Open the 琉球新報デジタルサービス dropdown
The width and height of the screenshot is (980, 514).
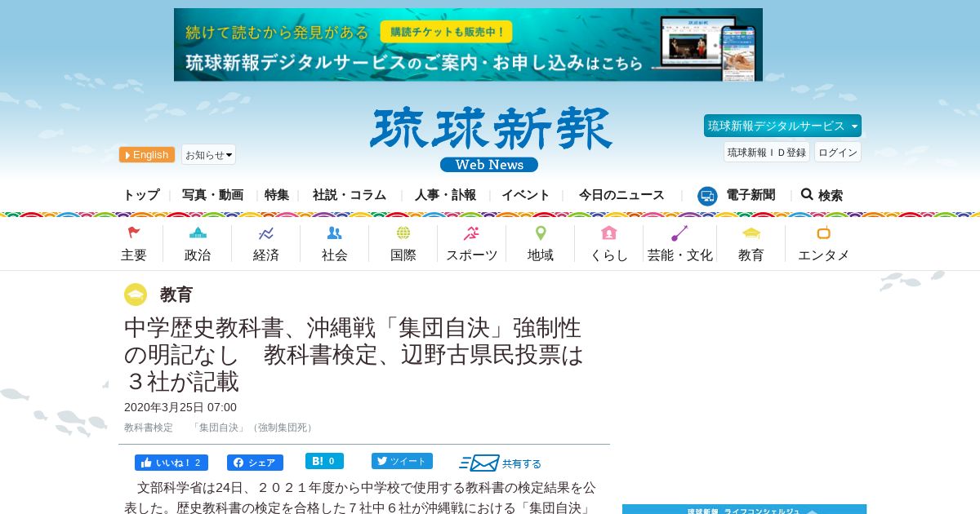(782, 126)
